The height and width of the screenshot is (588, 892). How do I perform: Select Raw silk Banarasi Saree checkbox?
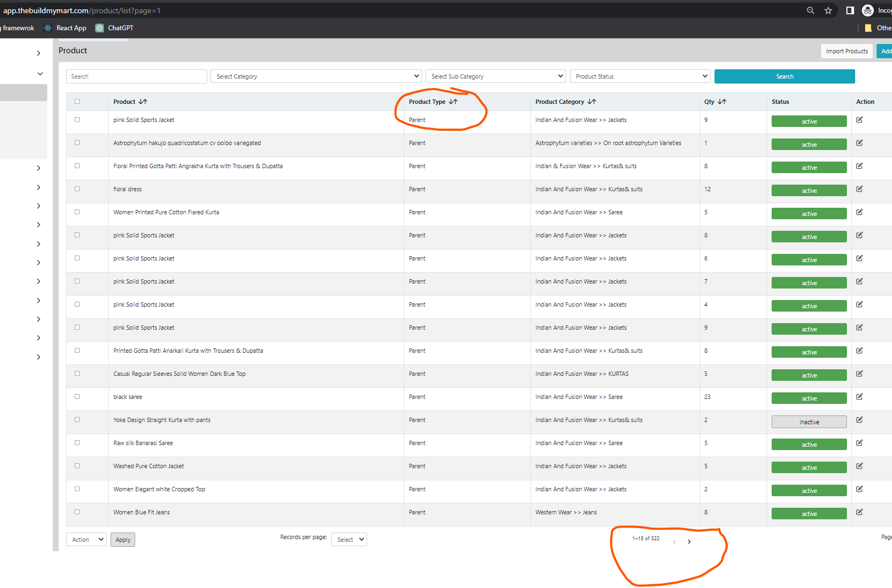(77, 442)
